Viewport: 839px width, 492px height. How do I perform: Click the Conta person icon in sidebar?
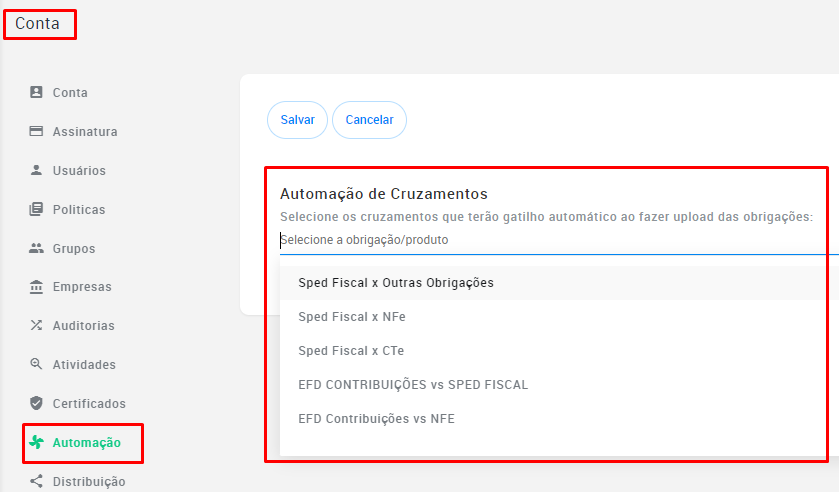point(36,92)
